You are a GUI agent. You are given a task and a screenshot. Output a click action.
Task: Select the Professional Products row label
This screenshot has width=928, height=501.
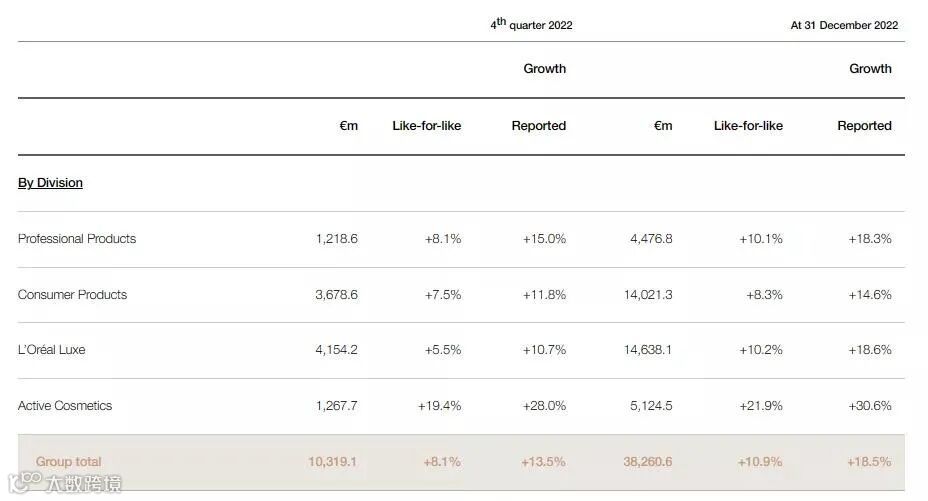tap(77, 239)
